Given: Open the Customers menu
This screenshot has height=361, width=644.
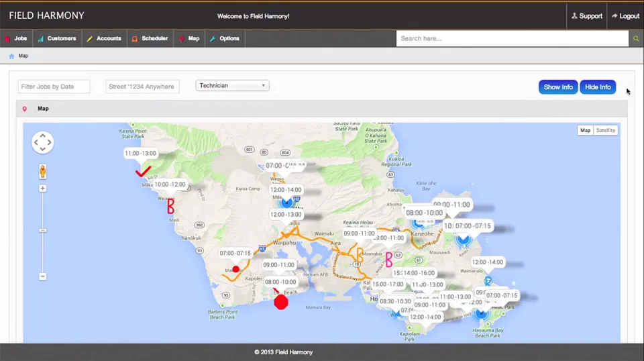Looking at the screenshot, I should (57, 39).
